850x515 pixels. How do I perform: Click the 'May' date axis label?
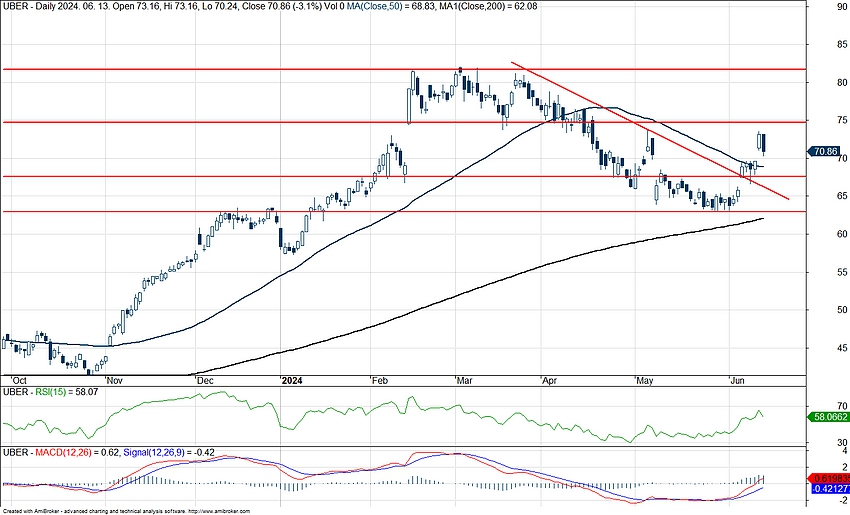coord(645,381)
